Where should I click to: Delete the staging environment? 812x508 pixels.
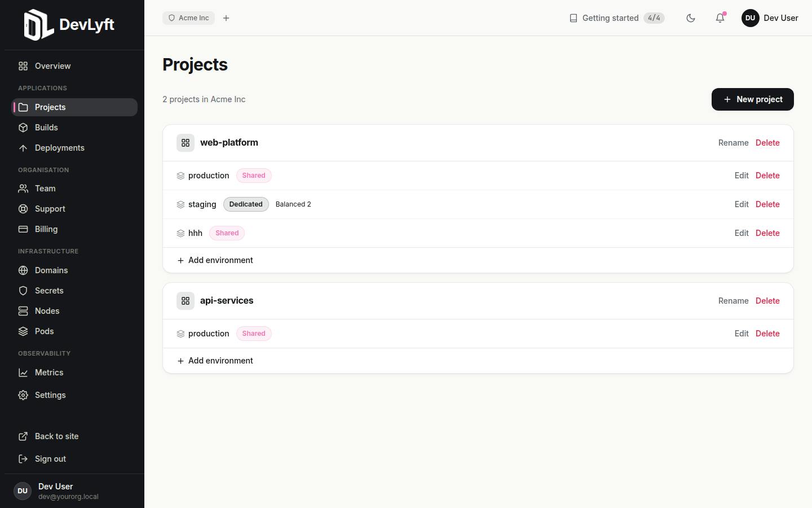coord(767,204)
